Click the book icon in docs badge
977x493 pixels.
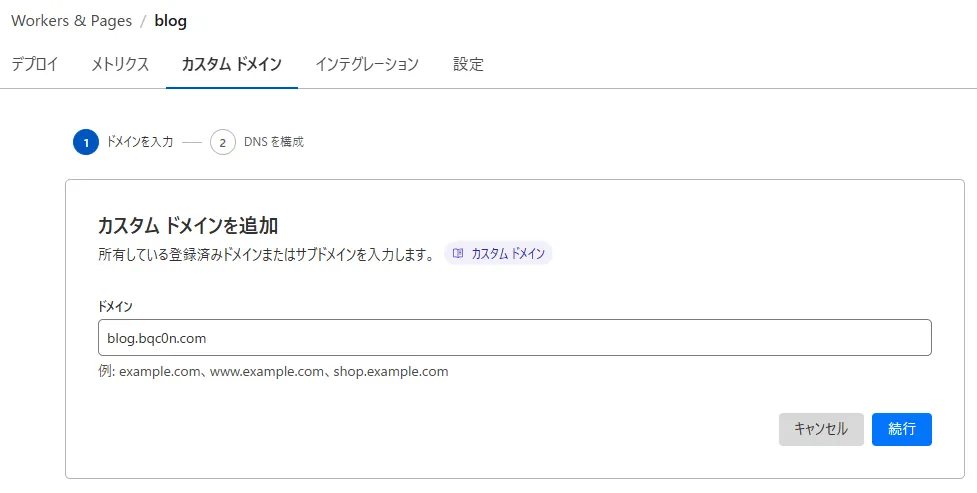(458, 254)
